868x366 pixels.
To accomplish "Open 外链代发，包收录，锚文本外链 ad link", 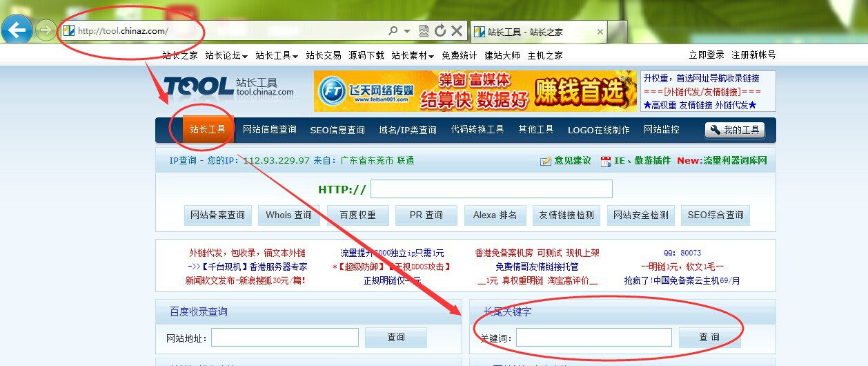I will pos(247,253).
